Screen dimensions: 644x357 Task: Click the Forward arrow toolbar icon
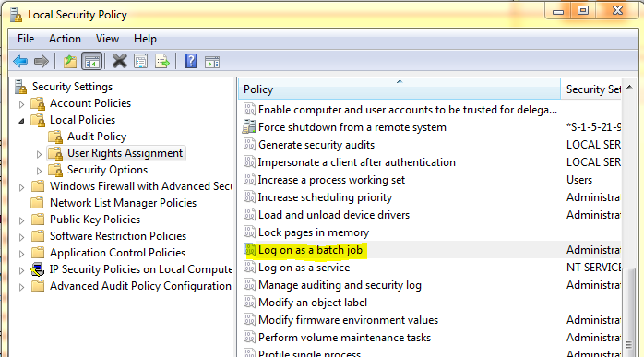tap(42, 62)
